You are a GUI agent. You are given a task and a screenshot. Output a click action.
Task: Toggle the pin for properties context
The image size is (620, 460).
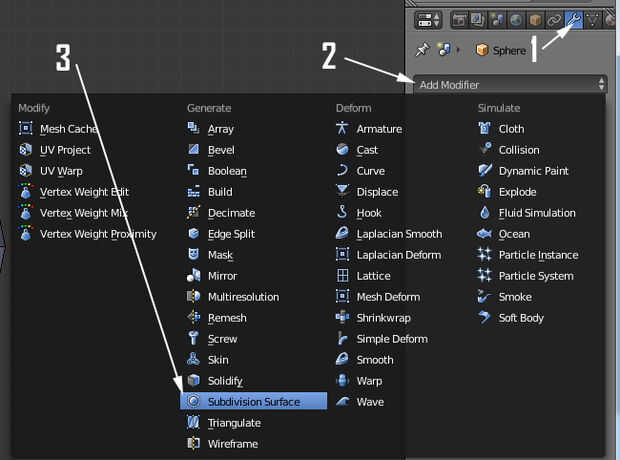[422, 50]
